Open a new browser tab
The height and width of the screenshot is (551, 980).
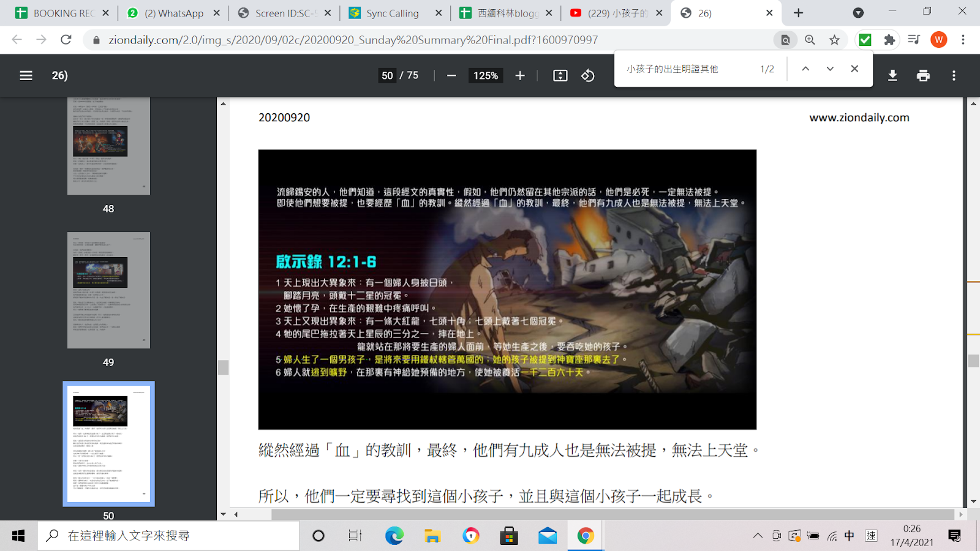click(x=799, y=13)
